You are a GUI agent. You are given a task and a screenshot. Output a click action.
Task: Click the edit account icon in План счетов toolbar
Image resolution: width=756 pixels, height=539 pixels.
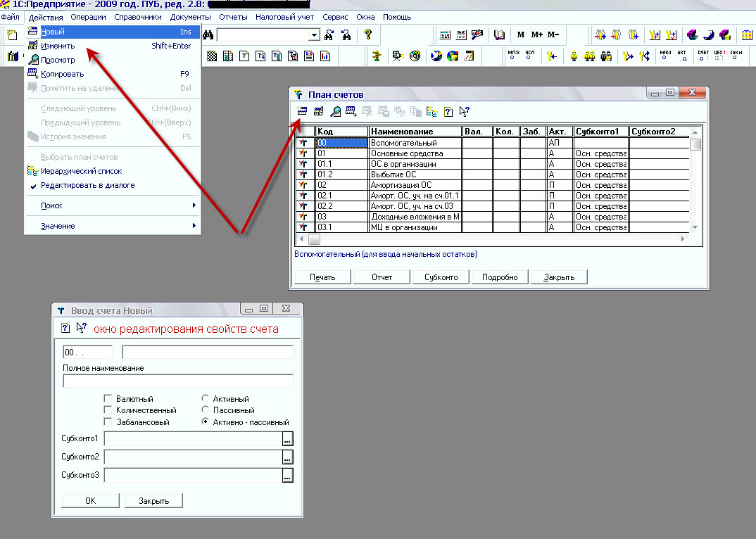pos(318,111)
